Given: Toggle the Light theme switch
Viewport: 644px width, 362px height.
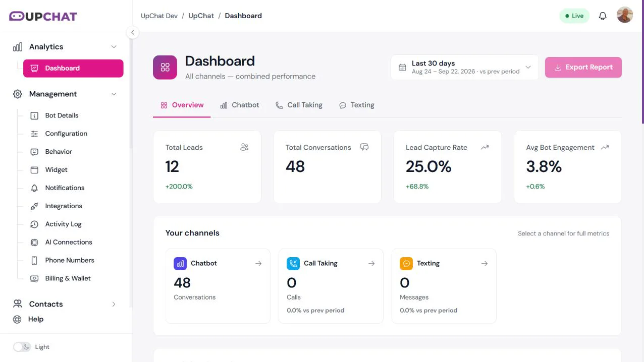Looking at the screenshot, I should [22, 347].
